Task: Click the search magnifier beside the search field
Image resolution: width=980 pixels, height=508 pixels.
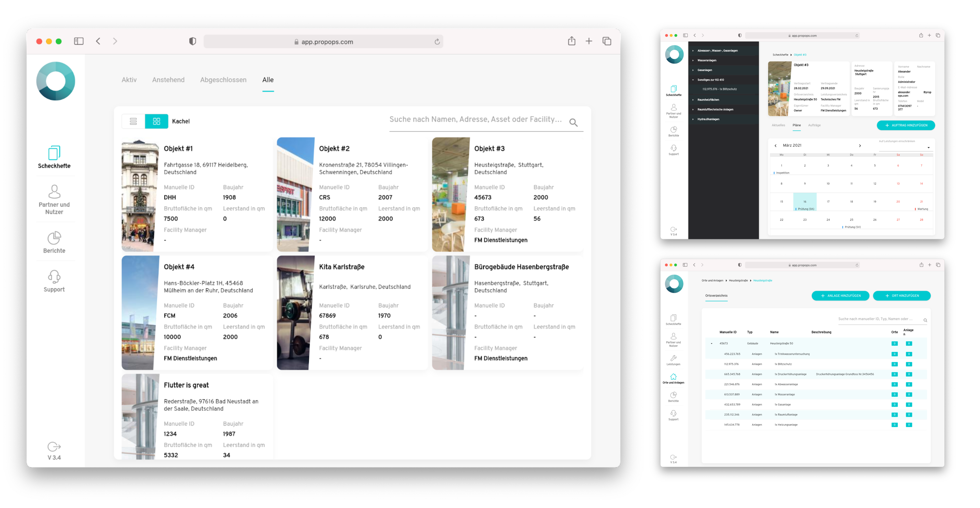Action: 573,123
